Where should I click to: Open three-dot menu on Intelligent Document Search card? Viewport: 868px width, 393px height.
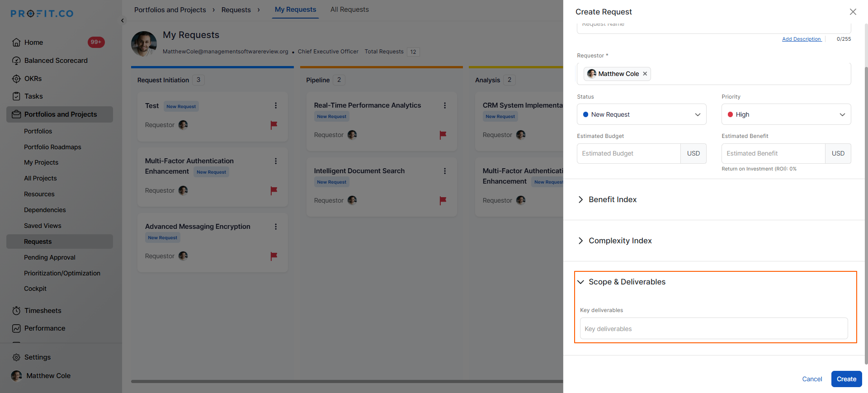click(445, 171)
